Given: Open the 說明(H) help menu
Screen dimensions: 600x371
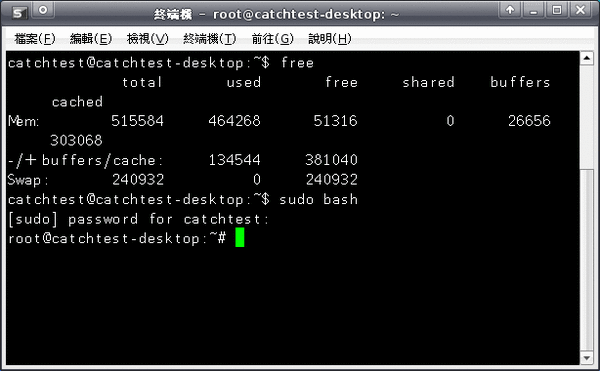Looking at the screenshot, I should click(329, 39).
